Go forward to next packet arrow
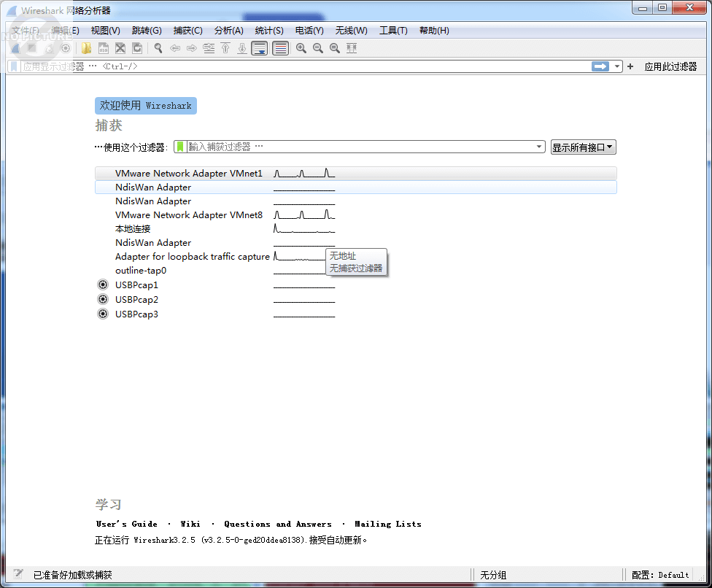Image resolution: width=712 pixels, height=588 pixels. (x=192, y=48)
